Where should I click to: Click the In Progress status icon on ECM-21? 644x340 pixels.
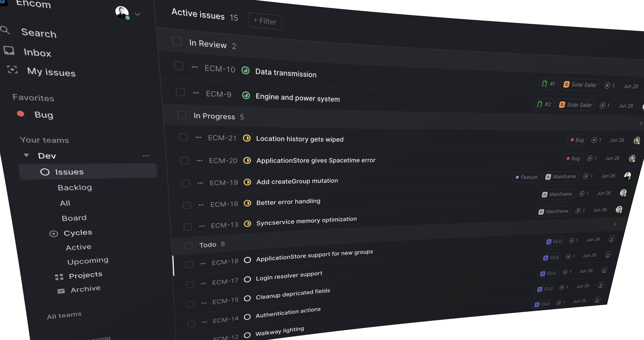click(x=247, y=138)
